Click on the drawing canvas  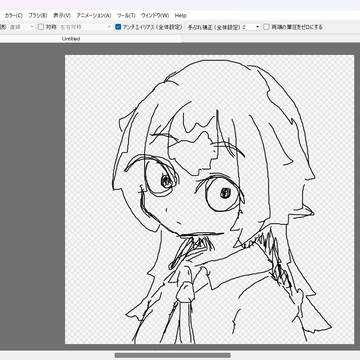point(209,199)
